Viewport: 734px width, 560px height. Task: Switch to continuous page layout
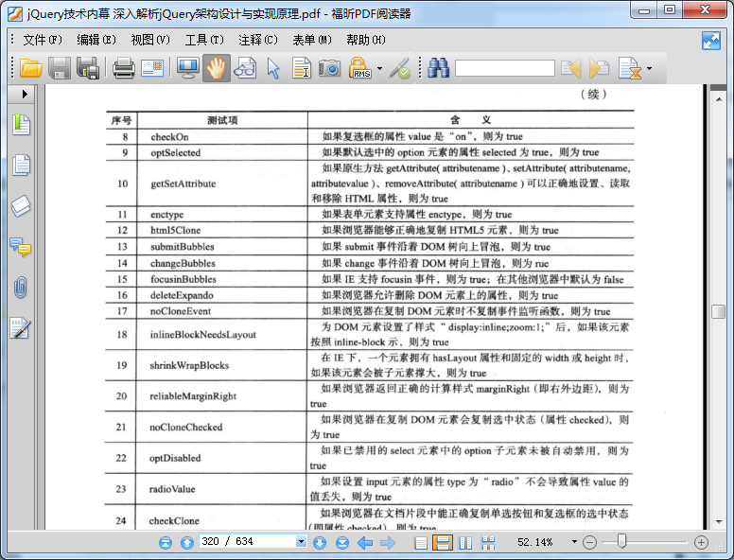coord(443,543)
